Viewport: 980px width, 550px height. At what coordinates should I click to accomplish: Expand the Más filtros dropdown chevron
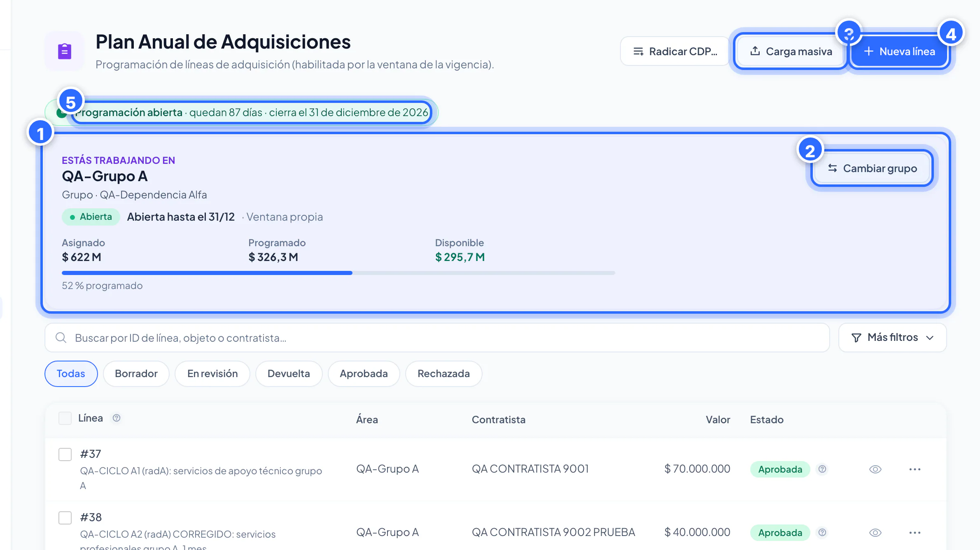(x=930, y=338)
